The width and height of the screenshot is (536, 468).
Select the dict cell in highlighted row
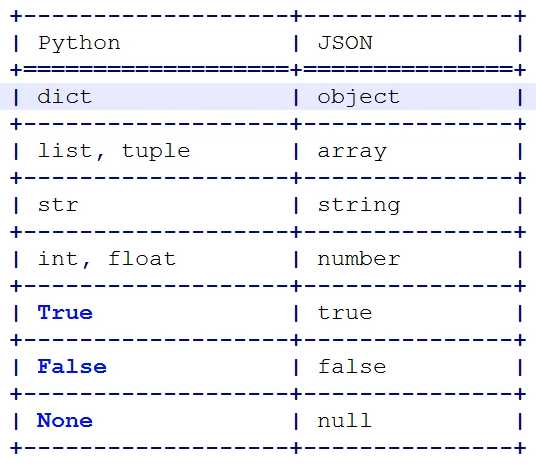(x=65, y=96)
